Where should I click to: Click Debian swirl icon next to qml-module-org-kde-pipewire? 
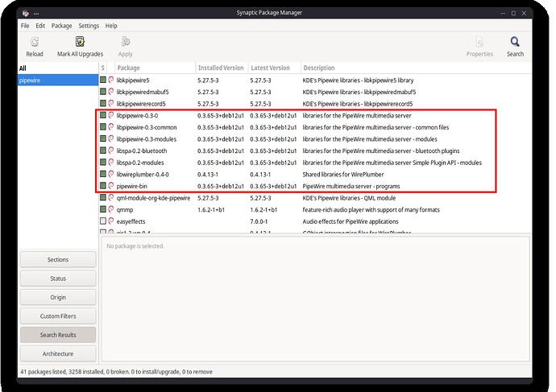click(111, 197)
